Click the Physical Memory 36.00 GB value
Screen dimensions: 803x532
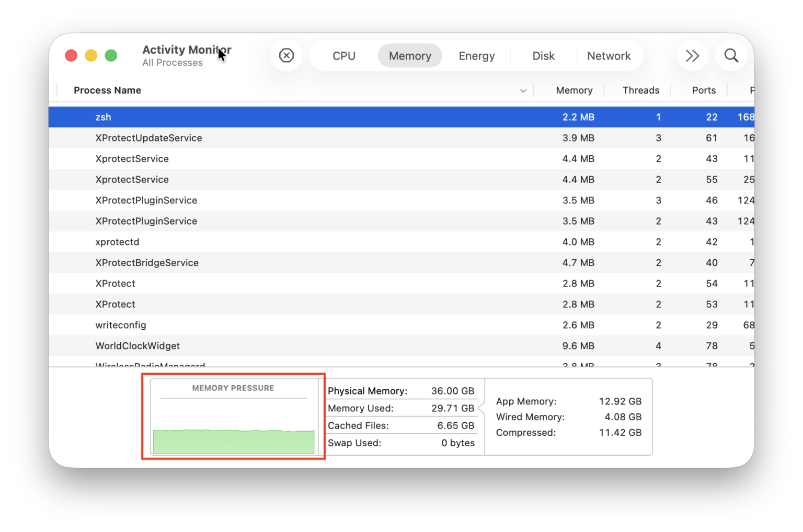coord(453,391)
